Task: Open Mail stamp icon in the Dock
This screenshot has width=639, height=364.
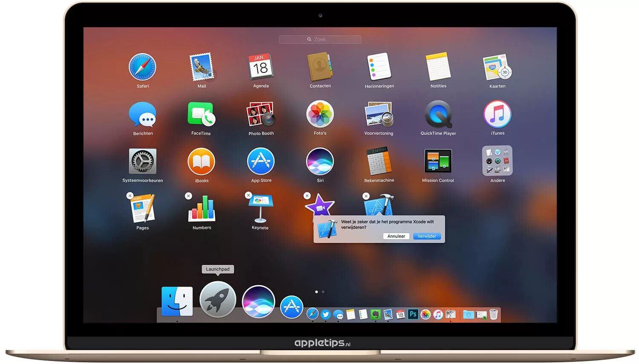Action: tap(388, 315)
